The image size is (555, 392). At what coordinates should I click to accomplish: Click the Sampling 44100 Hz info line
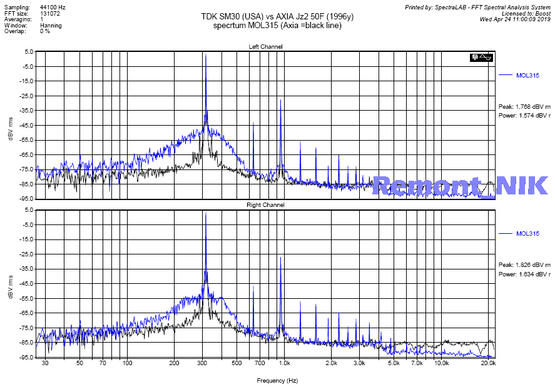(33, 7)
